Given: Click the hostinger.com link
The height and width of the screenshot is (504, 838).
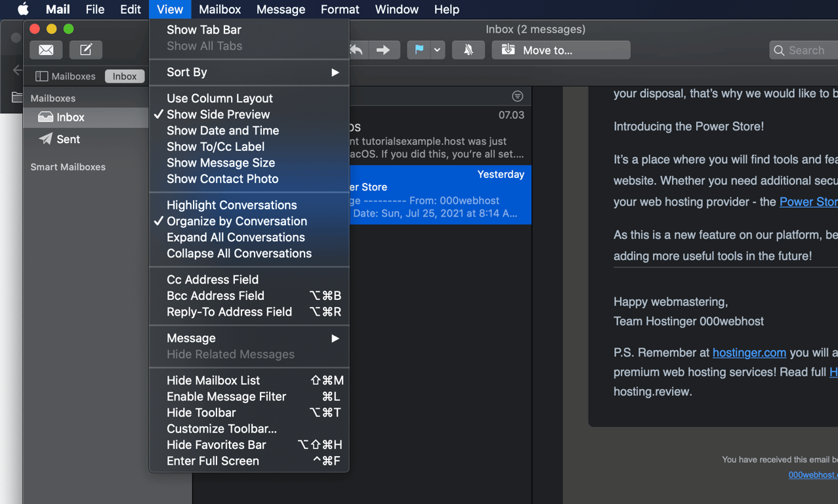Looking at the screenshot, I should click(x=749, y=352).
